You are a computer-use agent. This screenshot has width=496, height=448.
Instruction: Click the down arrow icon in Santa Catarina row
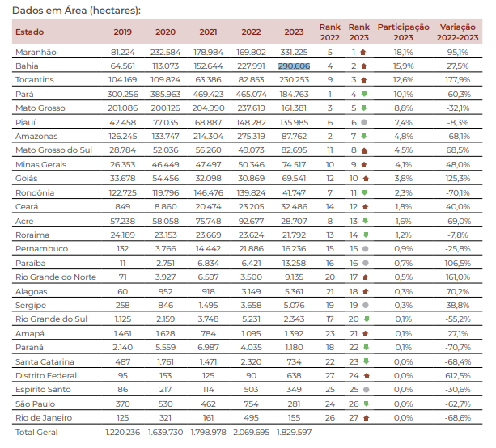364,361
